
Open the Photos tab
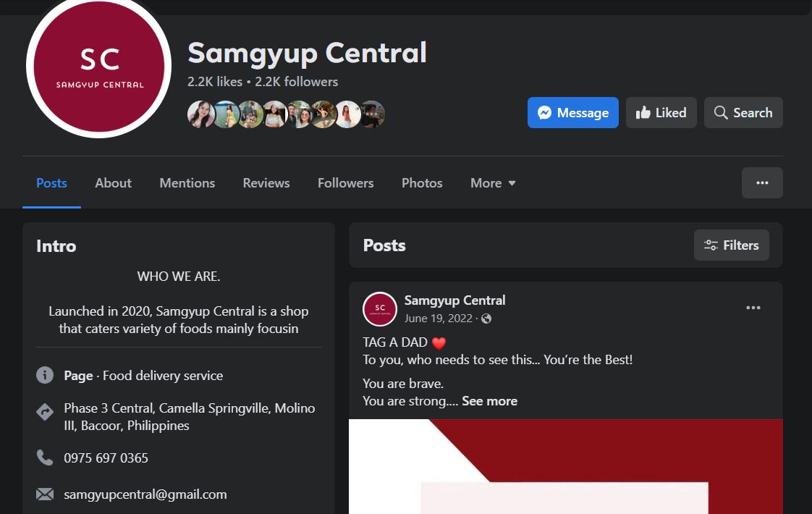[422, 183]
